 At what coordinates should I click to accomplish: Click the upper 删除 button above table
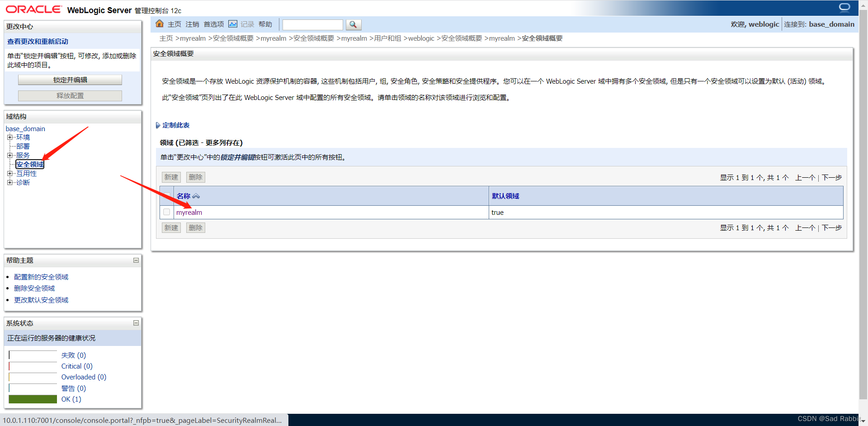pos(195,177)
